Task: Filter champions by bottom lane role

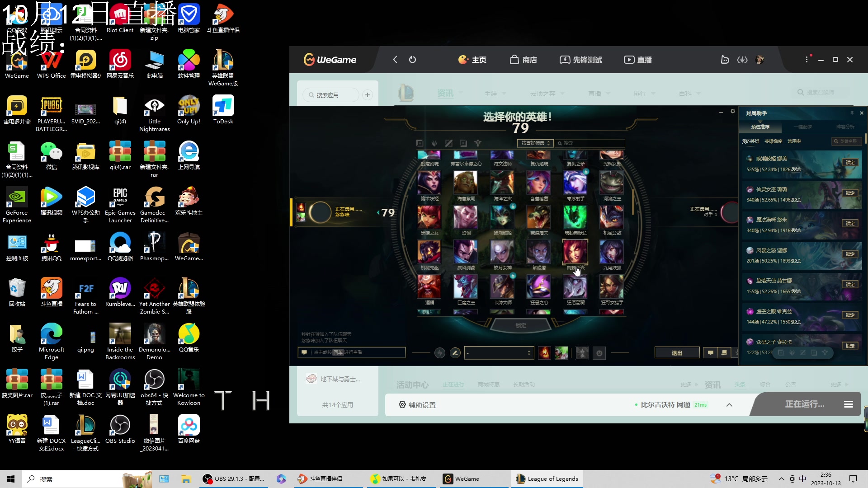Action: (463, 143)
